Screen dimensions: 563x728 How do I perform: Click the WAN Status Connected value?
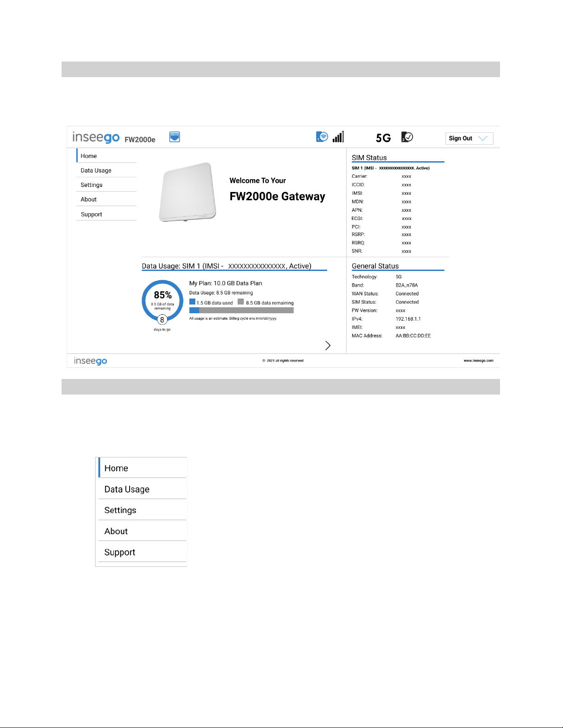tap(407, 293)
